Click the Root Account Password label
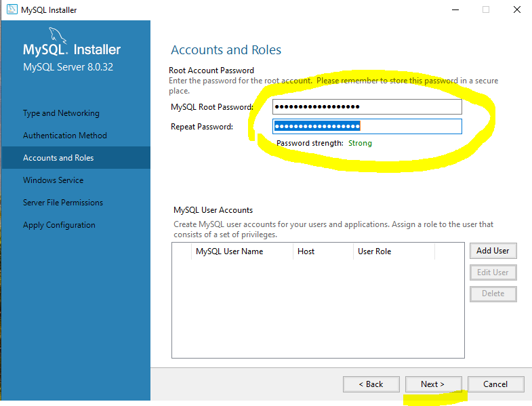The height and width of the screenshot is (406, 532). (211, 70)
